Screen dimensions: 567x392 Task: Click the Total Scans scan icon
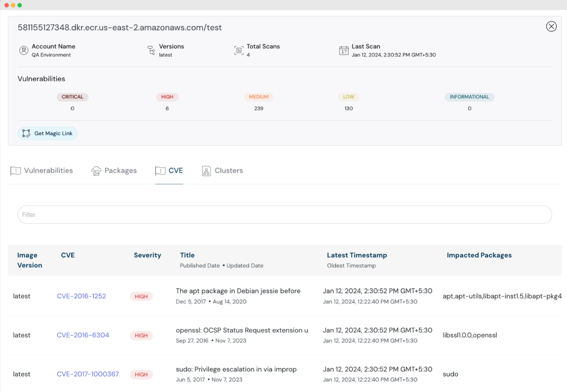(x=239, y=50)
